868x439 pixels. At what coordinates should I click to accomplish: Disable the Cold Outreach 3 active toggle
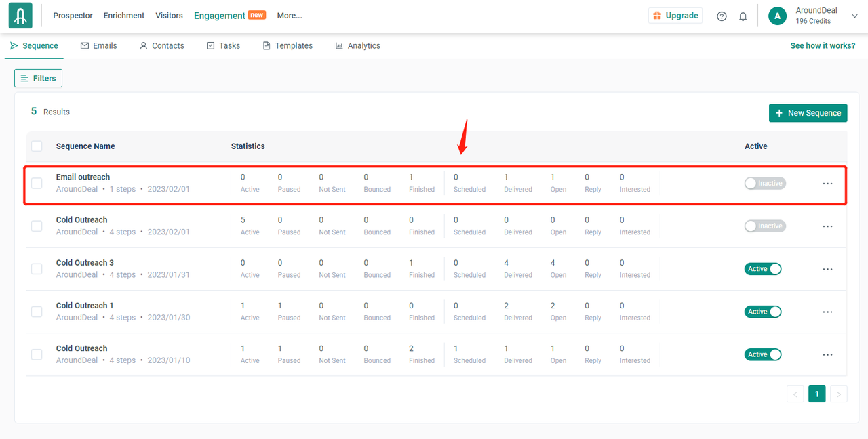point(763,269)
